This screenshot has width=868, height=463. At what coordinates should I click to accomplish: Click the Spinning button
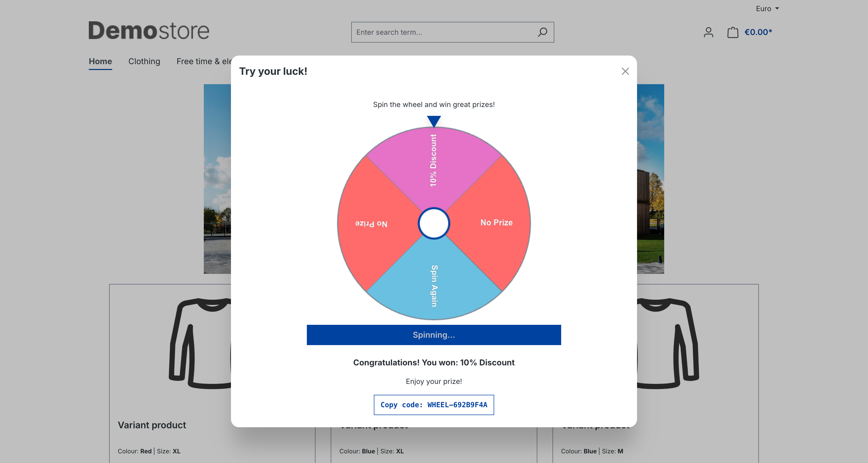(x=434, y=335)
